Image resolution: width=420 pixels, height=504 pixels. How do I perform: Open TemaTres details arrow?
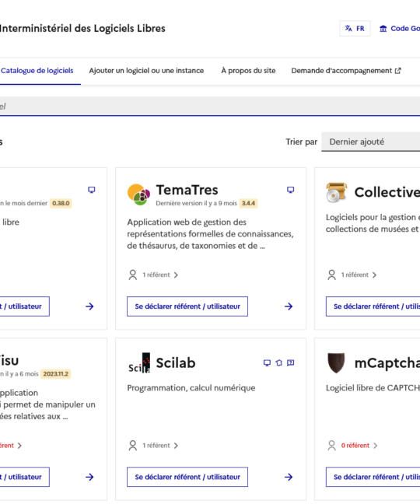[289, 306]
